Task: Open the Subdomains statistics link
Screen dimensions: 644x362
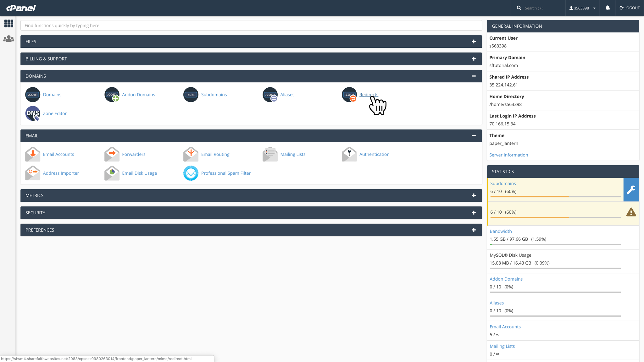Action: pos(503,184)
